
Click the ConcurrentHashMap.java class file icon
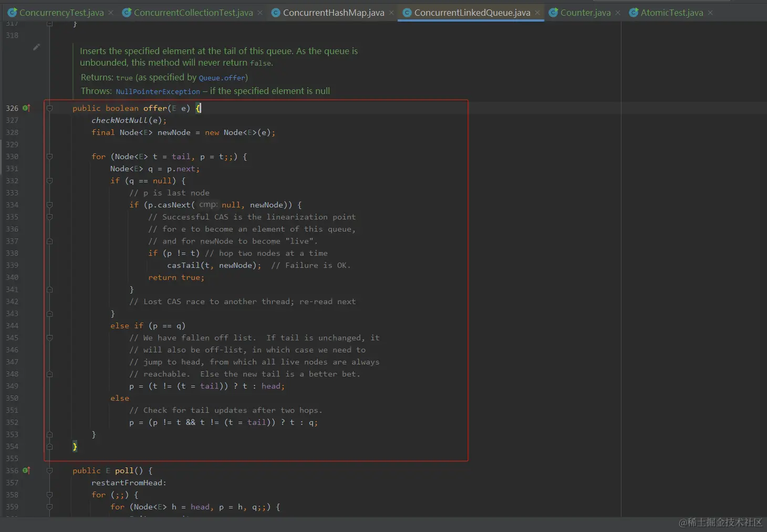pos(276,13)
